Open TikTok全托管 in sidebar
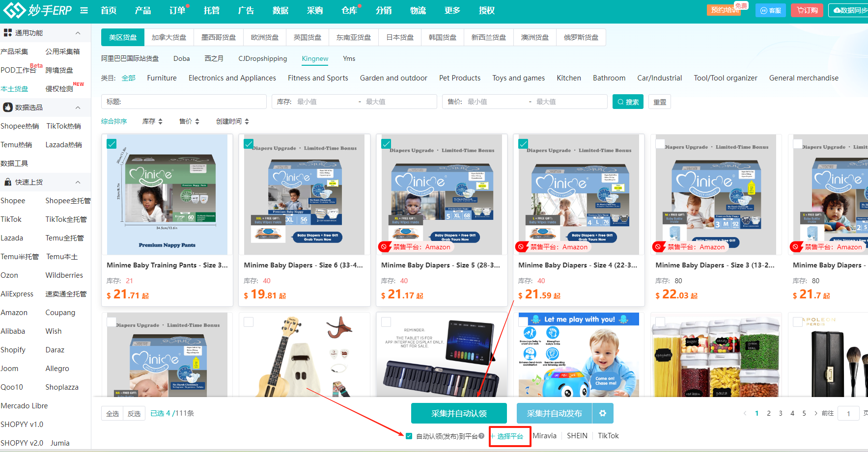 [x=66, y=219]
